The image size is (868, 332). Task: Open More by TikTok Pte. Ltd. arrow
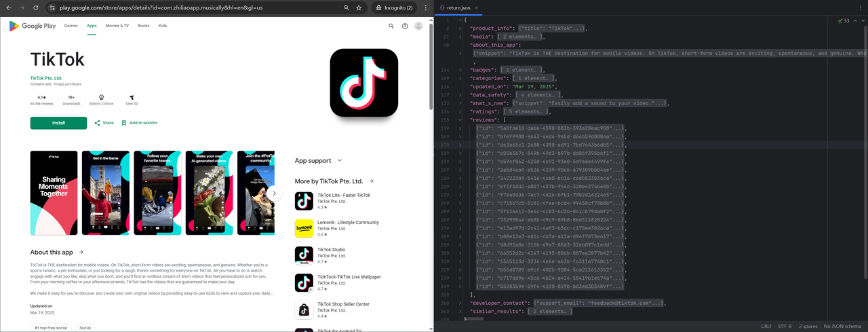(372, 181)
